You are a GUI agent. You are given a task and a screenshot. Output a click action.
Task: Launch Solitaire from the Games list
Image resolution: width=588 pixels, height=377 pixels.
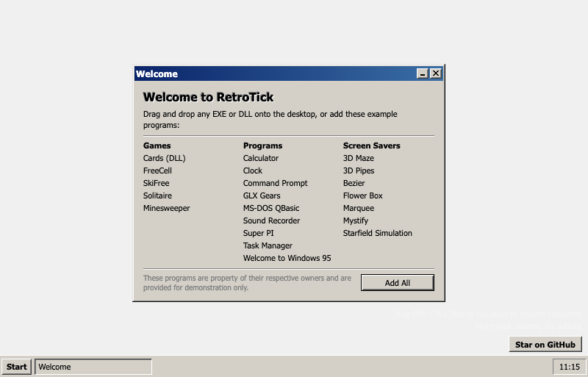click(157, 195)
